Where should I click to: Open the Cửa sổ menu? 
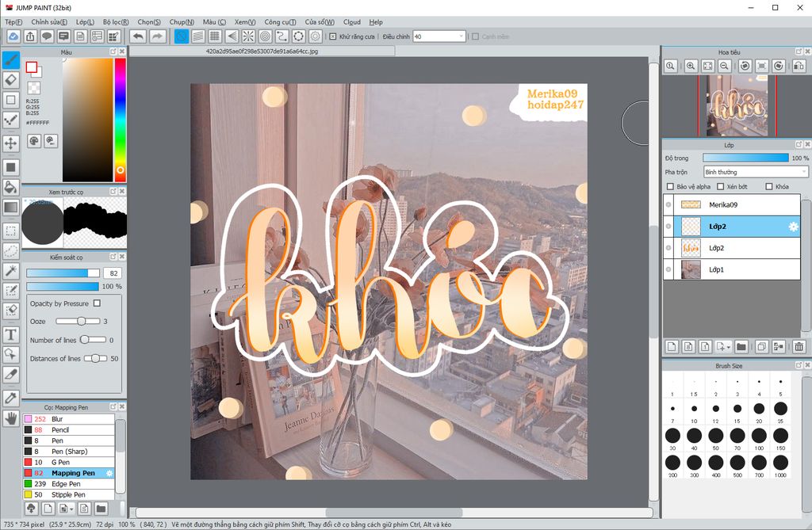coord(320,21)
